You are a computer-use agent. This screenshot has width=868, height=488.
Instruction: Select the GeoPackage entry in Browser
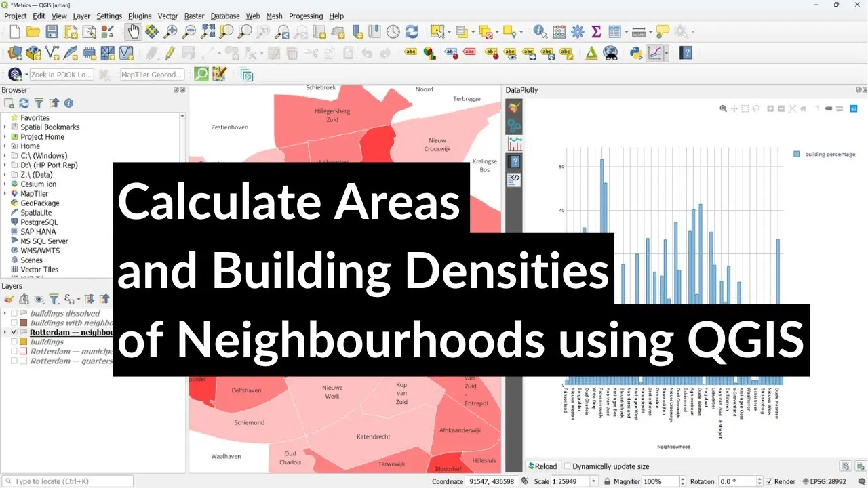click(x=40, y=203)
